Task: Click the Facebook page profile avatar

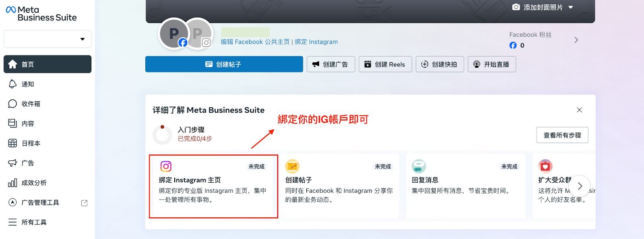Action: 174,34
